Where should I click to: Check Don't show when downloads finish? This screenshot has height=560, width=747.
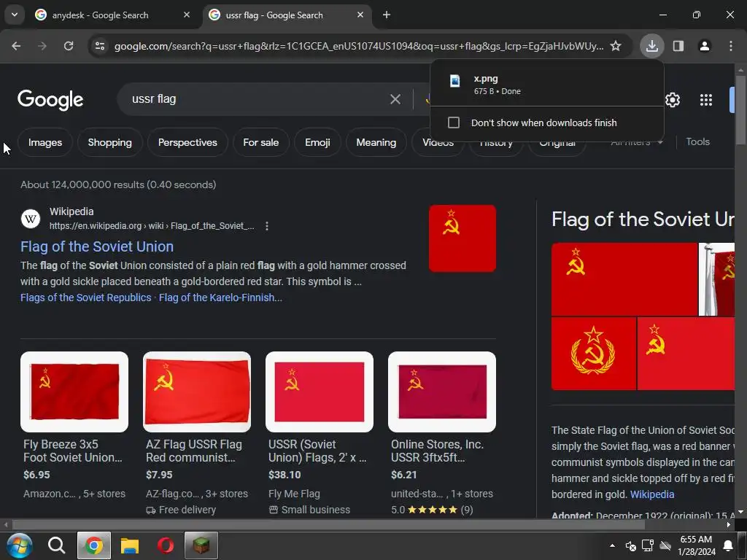tap(454, 122)
